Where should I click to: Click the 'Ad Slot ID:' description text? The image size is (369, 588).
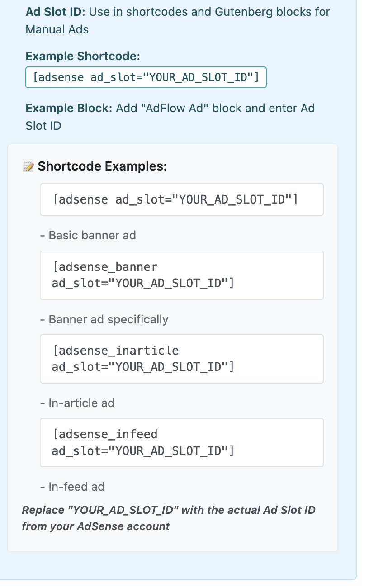point(178,20)
